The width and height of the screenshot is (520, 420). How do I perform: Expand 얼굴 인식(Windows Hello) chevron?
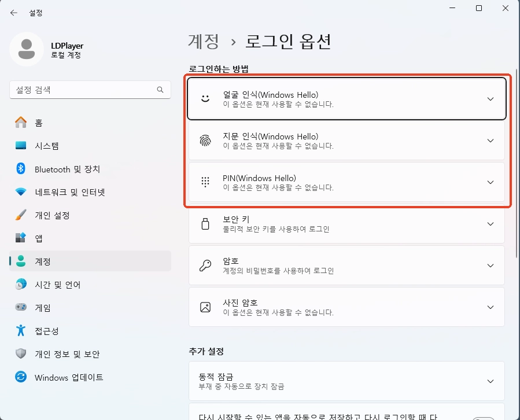(x=491, y=99)
